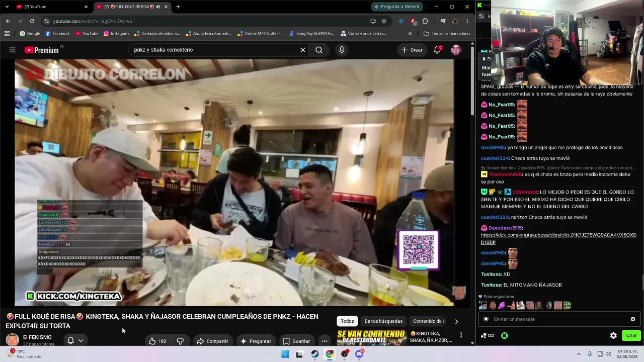The height and width of the screenshot is (362, 644).
Task: Open the Instagram bookmark
Action: pyautogui.click(x=116, y=34)
